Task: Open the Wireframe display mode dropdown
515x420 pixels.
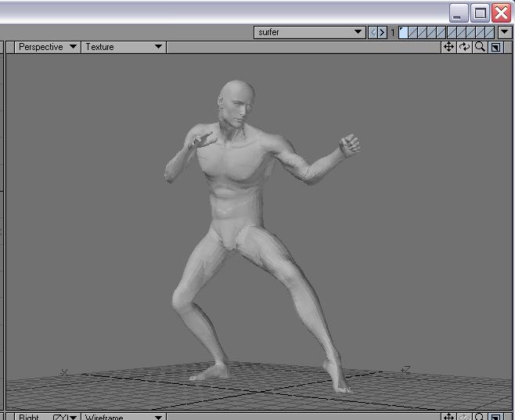Action: (124, 417)
